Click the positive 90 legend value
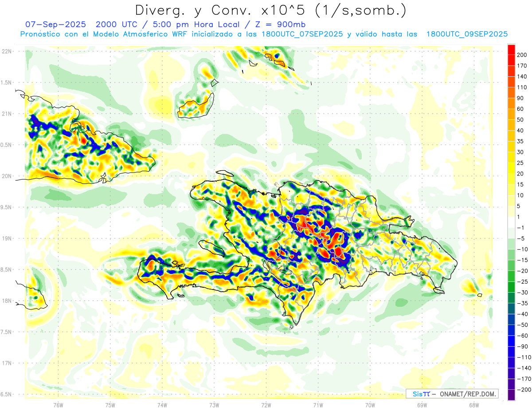The height and width of the screenshot is (411, 532). (521, 98)
